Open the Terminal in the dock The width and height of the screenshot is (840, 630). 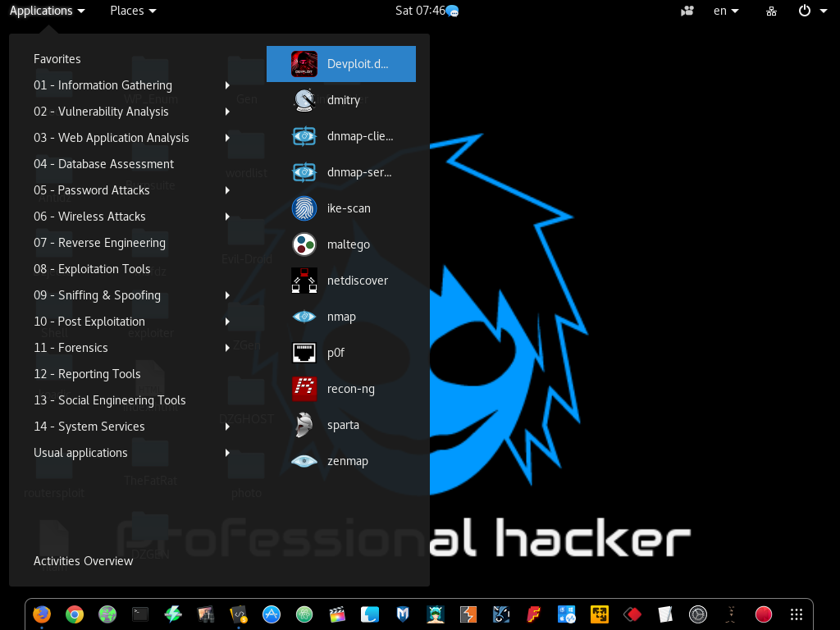(x=140, y=614)
